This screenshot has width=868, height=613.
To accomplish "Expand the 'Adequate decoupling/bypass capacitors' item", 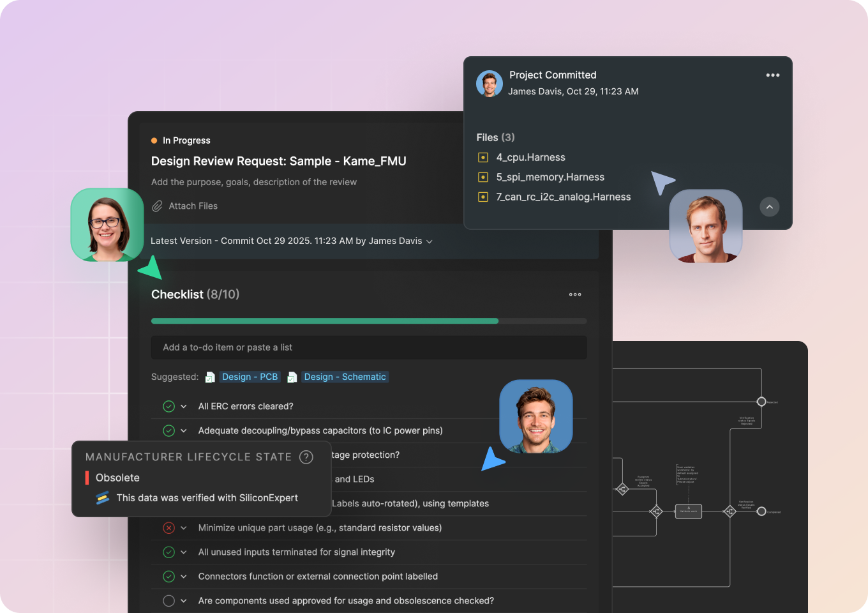I will click(x=183, y=430).
